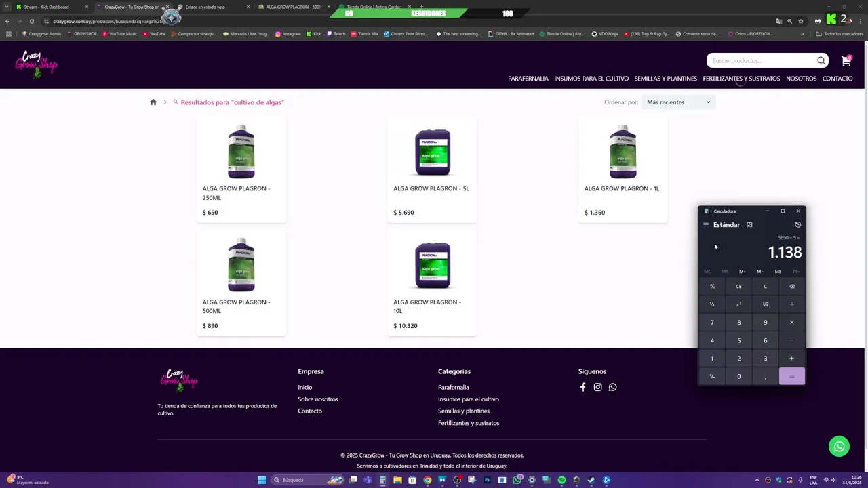Image resolution: width=868 pixels, height=488 pixels.
Task: Click the Calculator equals key
Action: [791, 376]
